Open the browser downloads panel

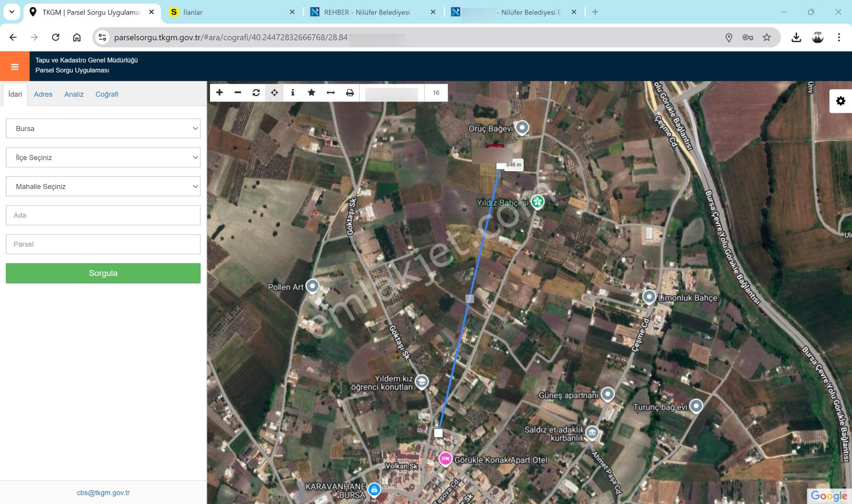point(796,37)
